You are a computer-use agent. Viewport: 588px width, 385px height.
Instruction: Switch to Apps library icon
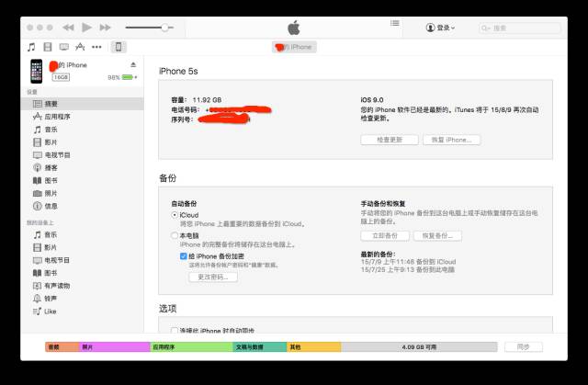[x=80, y=47]
